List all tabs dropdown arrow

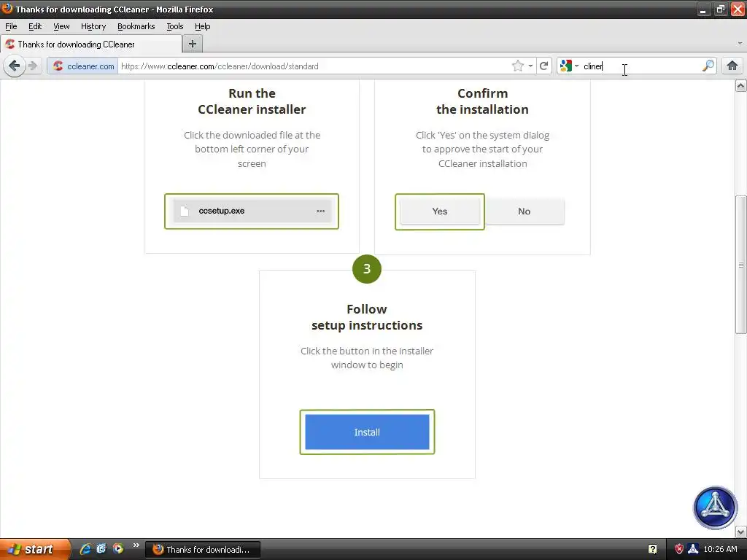tap(740, 43)
